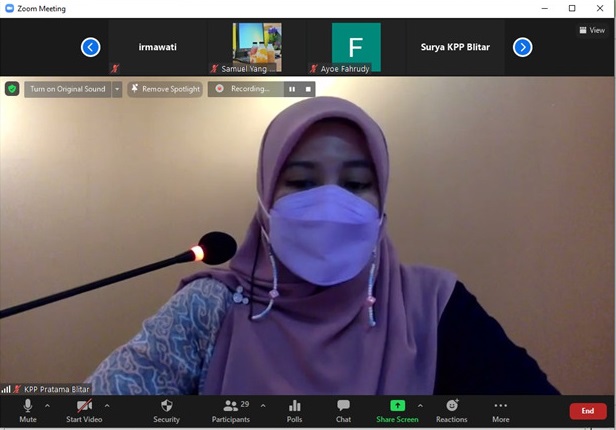616x430 pixels.
Task: Open the Reactions menu
Action: (451, 406)
